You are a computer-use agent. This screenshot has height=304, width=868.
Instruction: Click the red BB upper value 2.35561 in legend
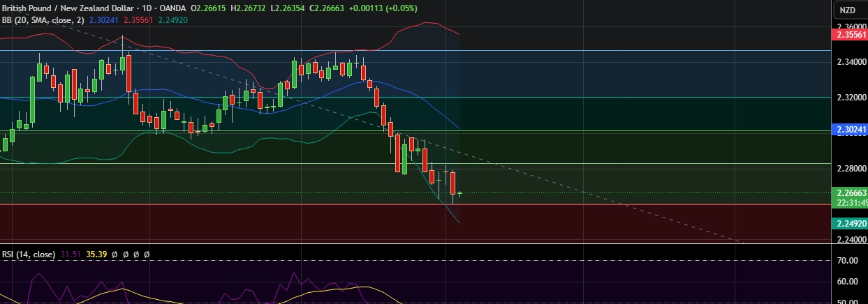tap(140, 20)
